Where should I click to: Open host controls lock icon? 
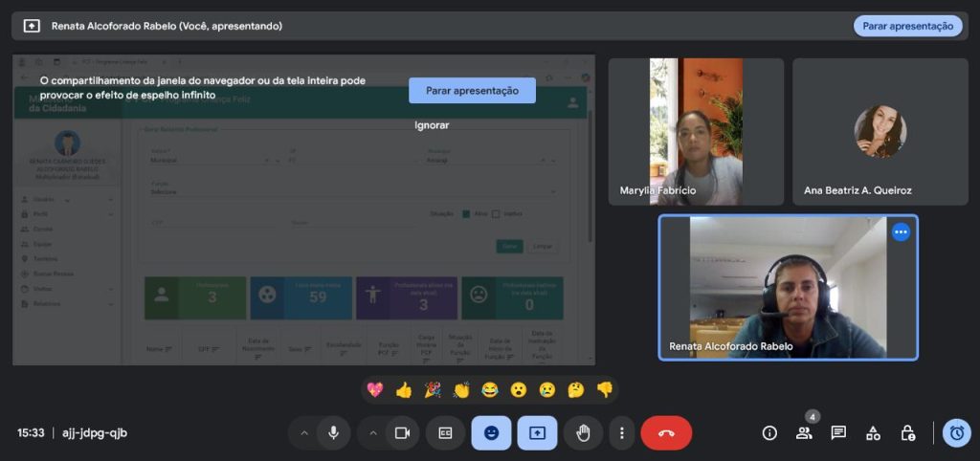907,432
